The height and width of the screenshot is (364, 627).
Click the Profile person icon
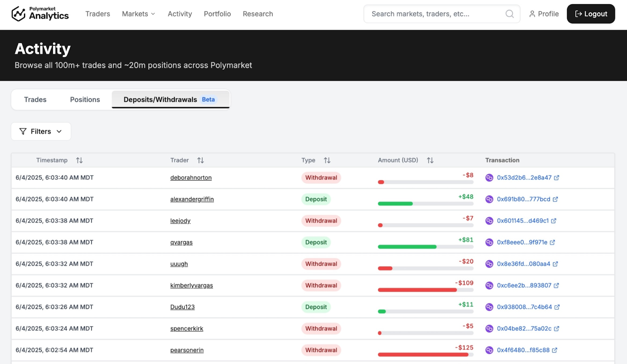(532, 14)
